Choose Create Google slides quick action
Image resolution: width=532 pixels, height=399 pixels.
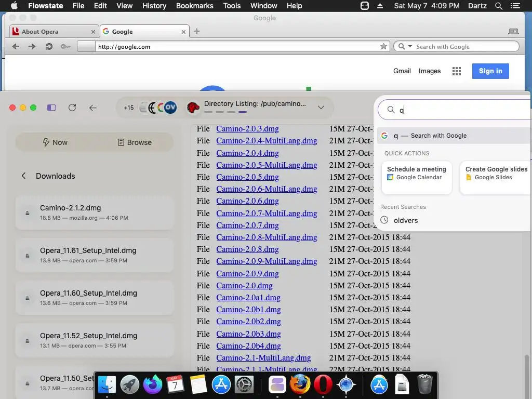(496, 178)
